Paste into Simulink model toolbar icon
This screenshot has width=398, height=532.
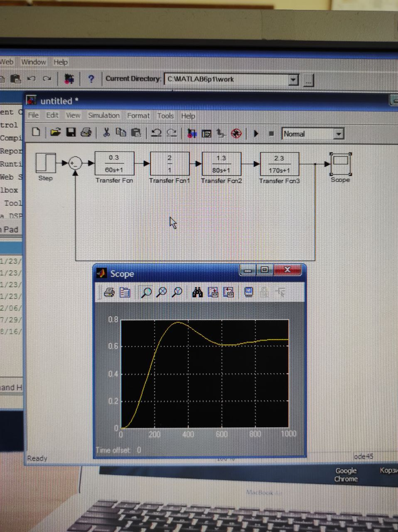point(135,133)
